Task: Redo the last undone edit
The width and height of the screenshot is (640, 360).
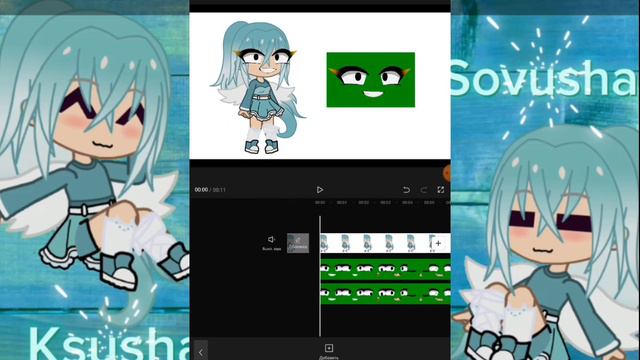Action: click(x=424, y=190)
